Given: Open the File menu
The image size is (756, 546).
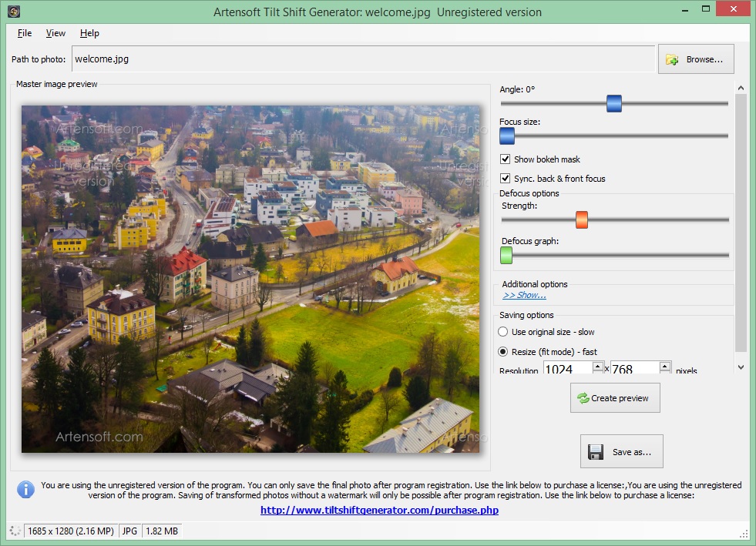Looking at the screenshot, I should pos(24,33).
